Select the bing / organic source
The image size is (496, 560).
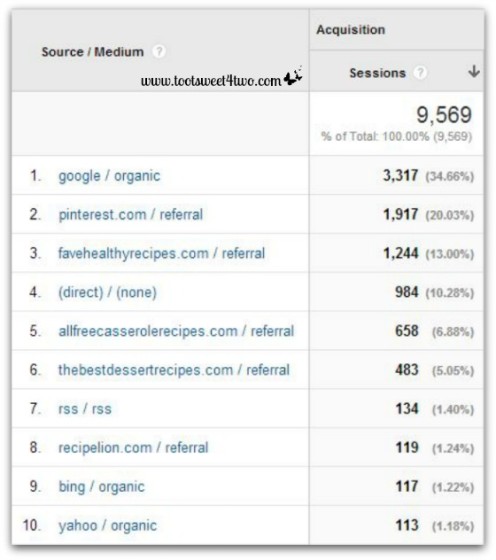102,486
